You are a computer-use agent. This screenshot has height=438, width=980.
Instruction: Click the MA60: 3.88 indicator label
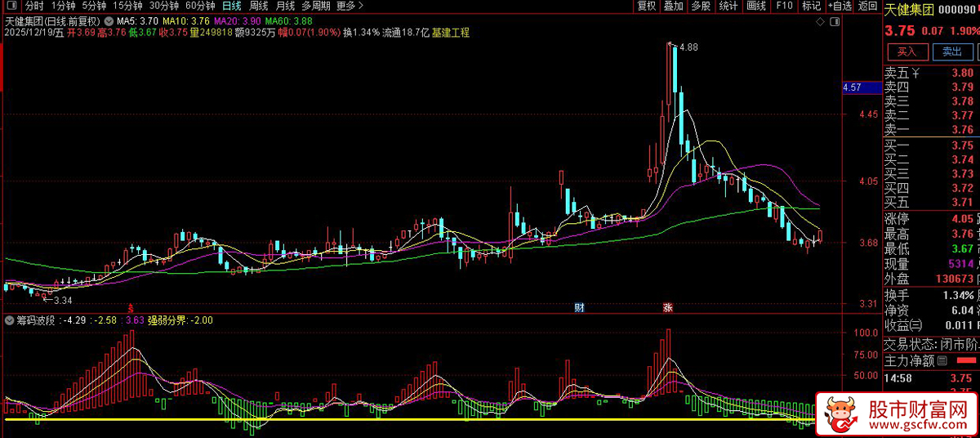[288, 20]
